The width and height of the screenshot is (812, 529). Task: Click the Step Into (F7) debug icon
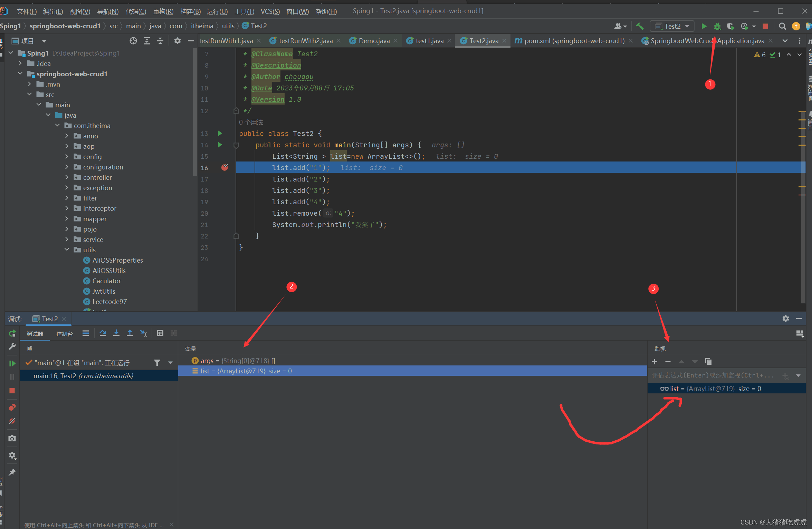[x=116, y=334]
